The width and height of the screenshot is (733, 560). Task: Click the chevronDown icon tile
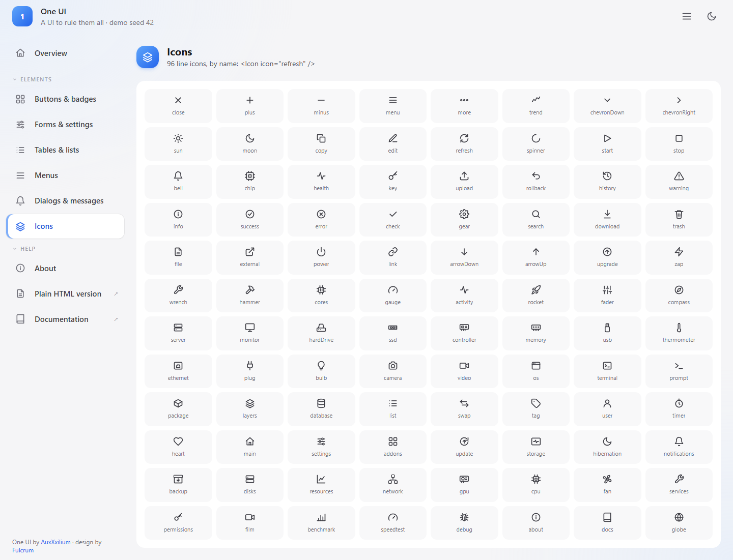click(607, 106)
